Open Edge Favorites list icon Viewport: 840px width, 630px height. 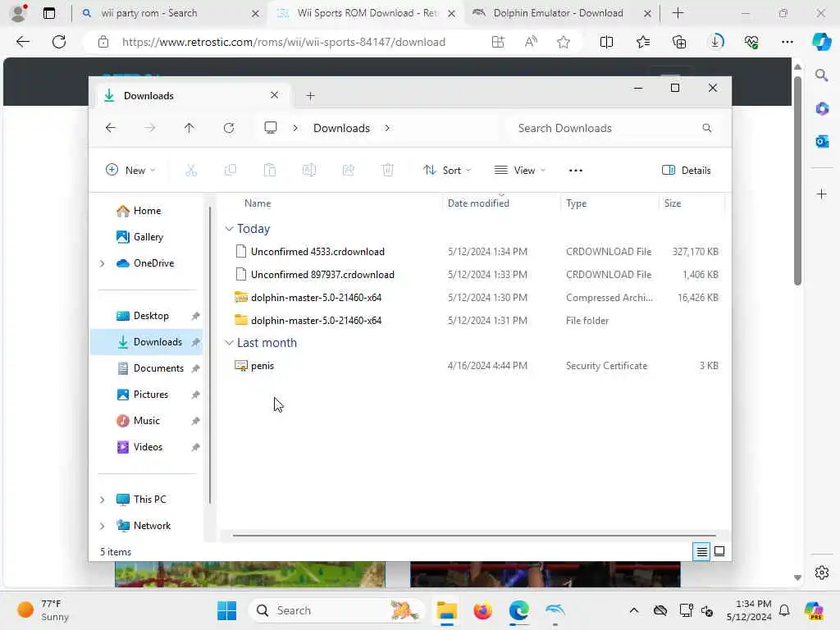point(643,42)
